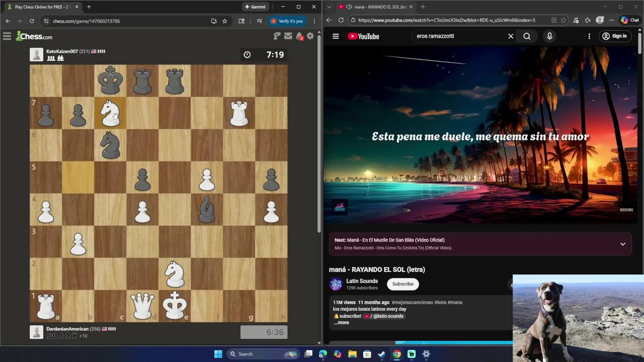Add YouTube page to Edge favorites star

click(563, 20)
